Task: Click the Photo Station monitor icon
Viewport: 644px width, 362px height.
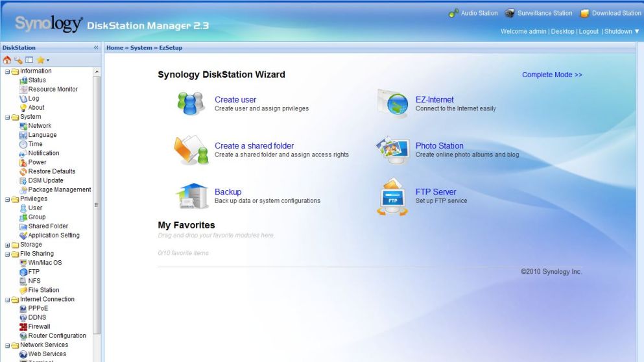Action: tap(392, 150)
